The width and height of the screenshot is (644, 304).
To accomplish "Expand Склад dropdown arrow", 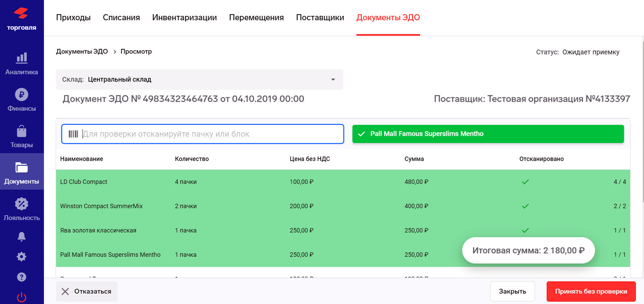I will point(333,80).
